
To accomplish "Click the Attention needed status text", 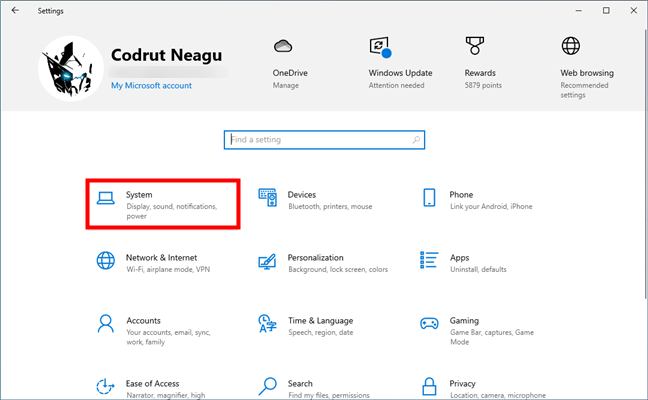I will (396, 85).
